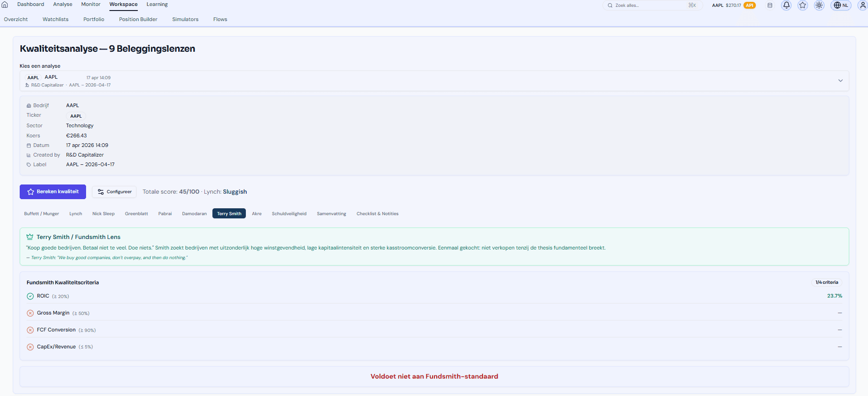
Task: Click the 'Sluggish' Lynch classification
Action: click(235, 192)
